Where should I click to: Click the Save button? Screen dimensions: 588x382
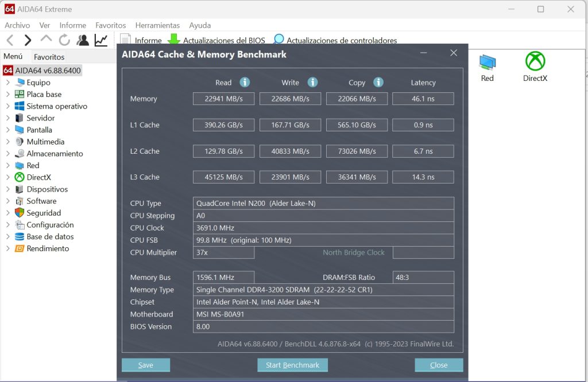pos(146,365)
